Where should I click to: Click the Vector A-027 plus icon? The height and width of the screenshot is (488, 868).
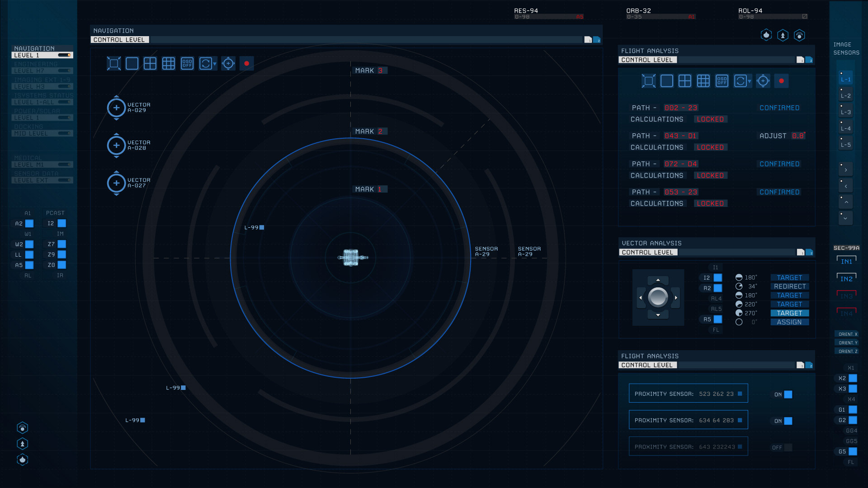(117, 183)
